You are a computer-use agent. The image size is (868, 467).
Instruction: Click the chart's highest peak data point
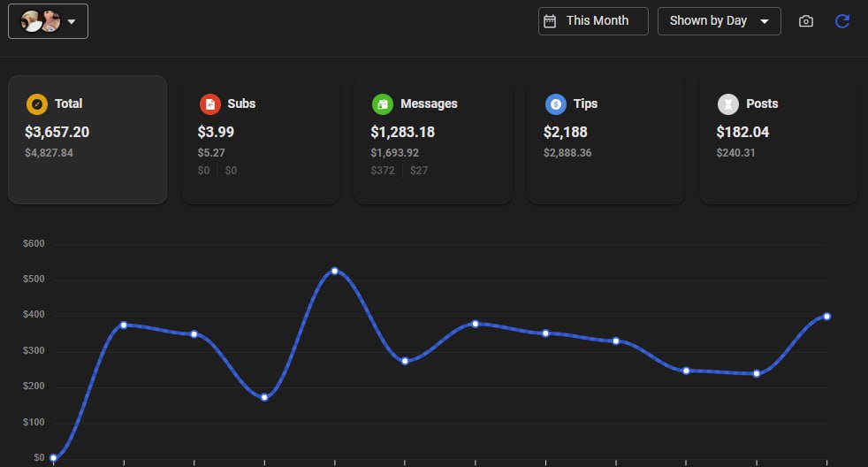(334, 271)
